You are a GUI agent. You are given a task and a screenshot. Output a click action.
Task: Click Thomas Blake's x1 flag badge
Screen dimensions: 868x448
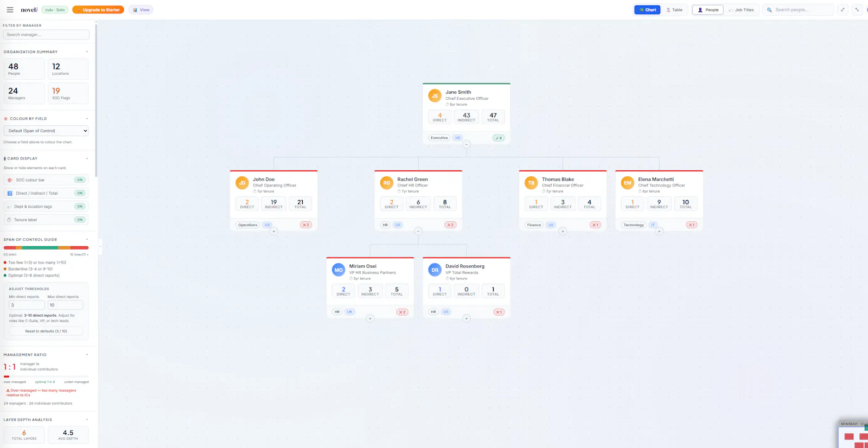[x=595, y=225]
